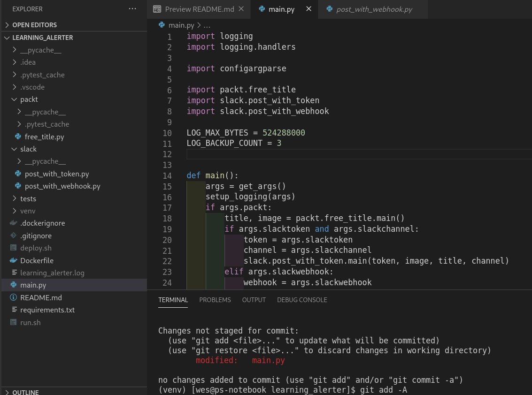Click info icon beside README.md

point(14,297)
